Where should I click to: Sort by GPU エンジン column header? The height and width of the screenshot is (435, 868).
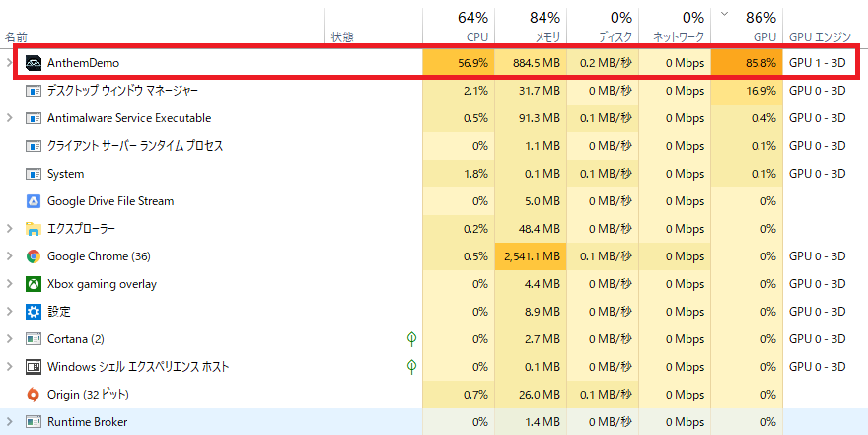(x=820, y=37)
